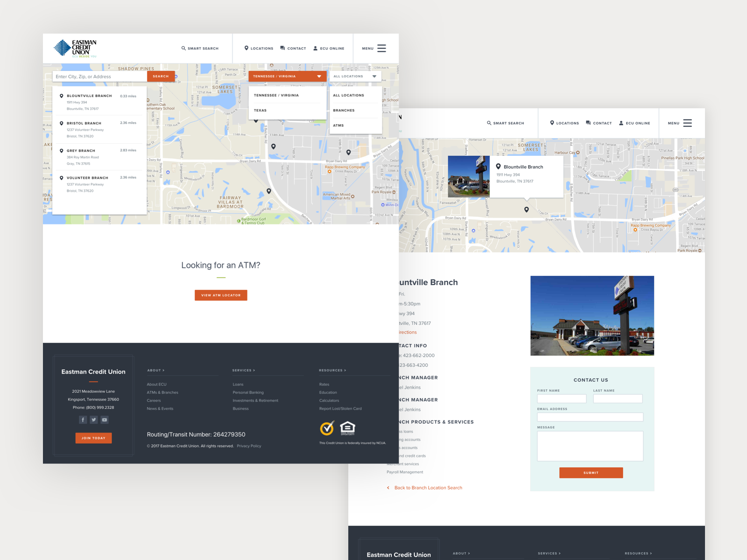The height and width of the screenshot is (560, 747).
Task: Click the pin icon beside Bristol Branch
Action: [62, 123]
